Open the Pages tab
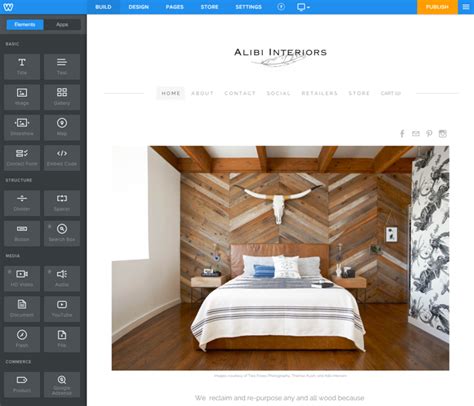The height and width of the screenshot is (406, 474). tap(175, 7)
